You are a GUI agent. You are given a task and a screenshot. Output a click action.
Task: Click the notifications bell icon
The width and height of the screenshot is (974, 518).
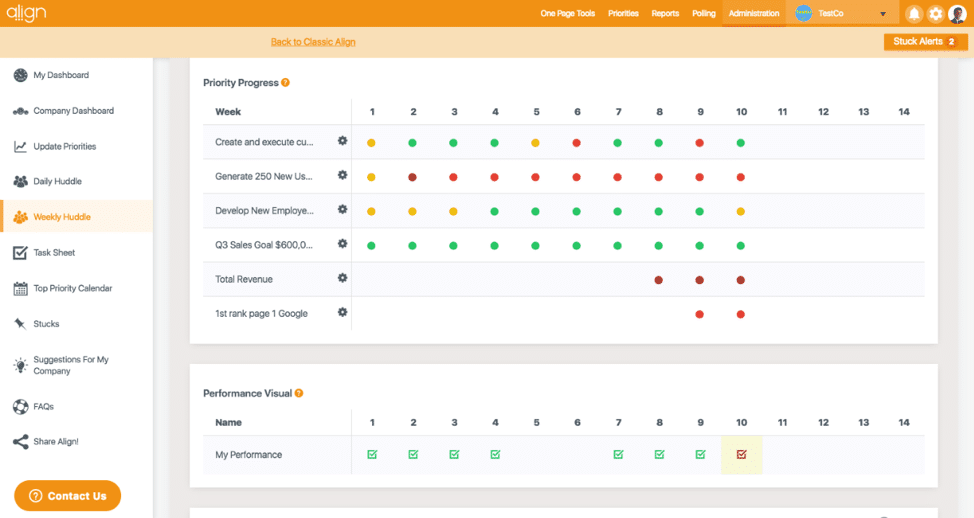click(x=914, y=13)
